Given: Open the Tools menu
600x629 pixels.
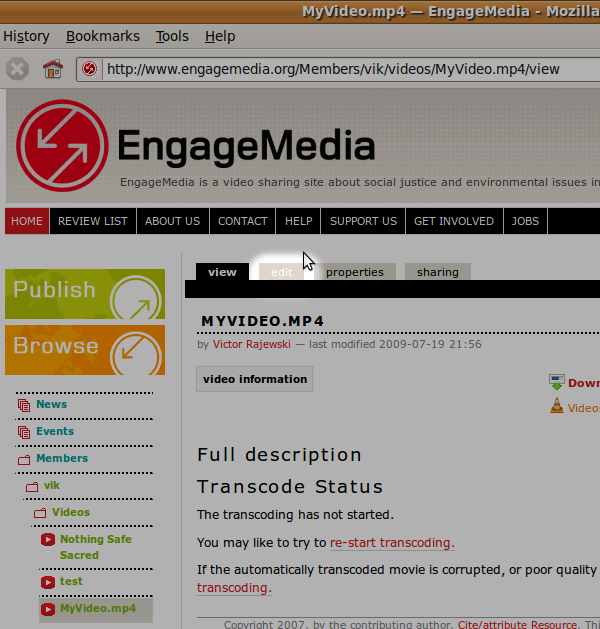Looking at the screenshot, I should 172,37.
